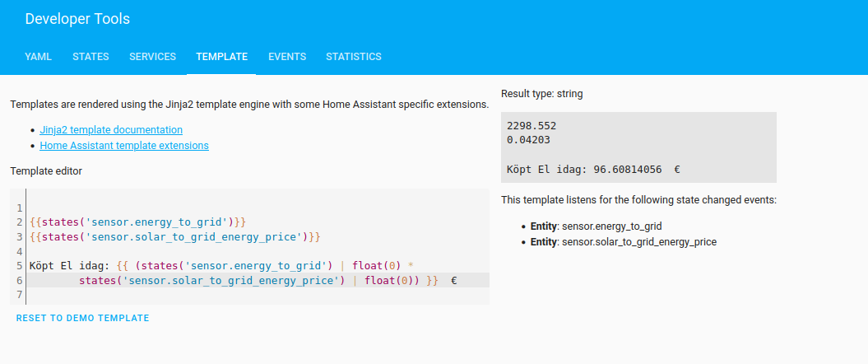
Task: Click editor line 3 with solar_to_grid_energy_price
Action: pos(174,237)
